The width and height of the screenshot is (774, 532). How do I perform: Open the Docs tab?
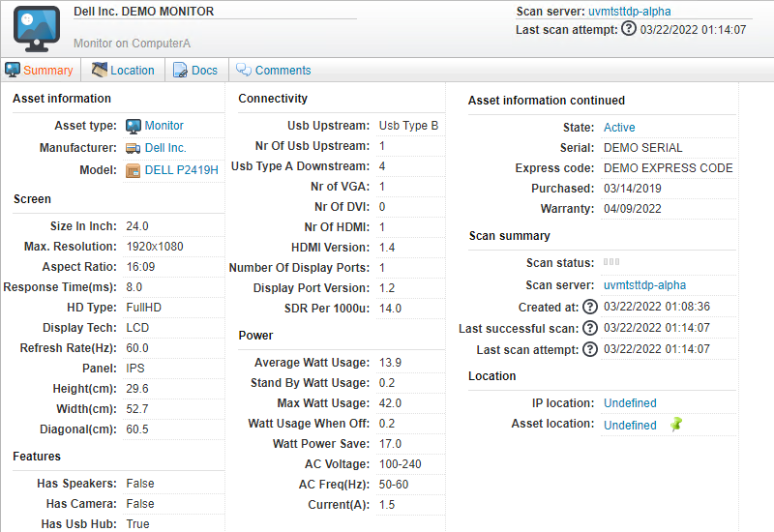196,71
